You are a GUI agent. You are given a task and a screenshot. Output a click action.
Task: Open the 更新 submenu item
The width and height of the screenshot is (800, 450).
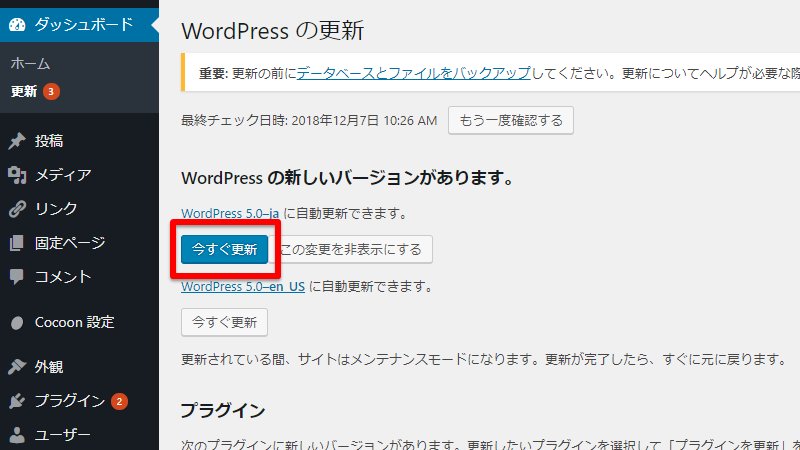tap(24, 92)
